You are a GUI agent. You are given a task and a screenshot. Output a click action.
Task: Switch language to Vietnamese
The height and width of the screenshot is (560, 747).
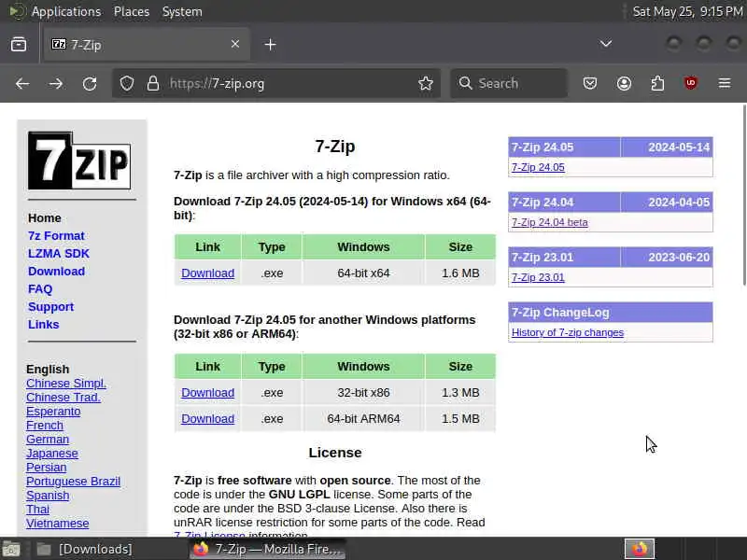point(58,524)
